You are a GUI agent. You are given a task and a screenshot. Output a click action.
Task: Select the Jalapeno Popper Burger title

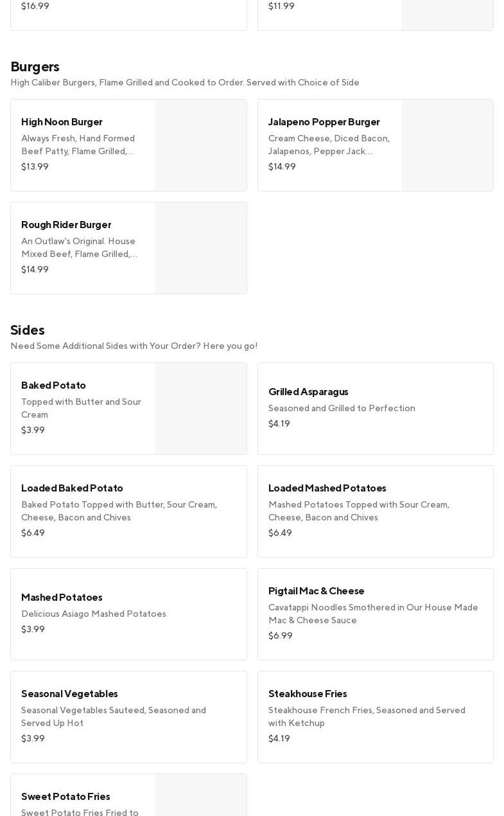324,122
